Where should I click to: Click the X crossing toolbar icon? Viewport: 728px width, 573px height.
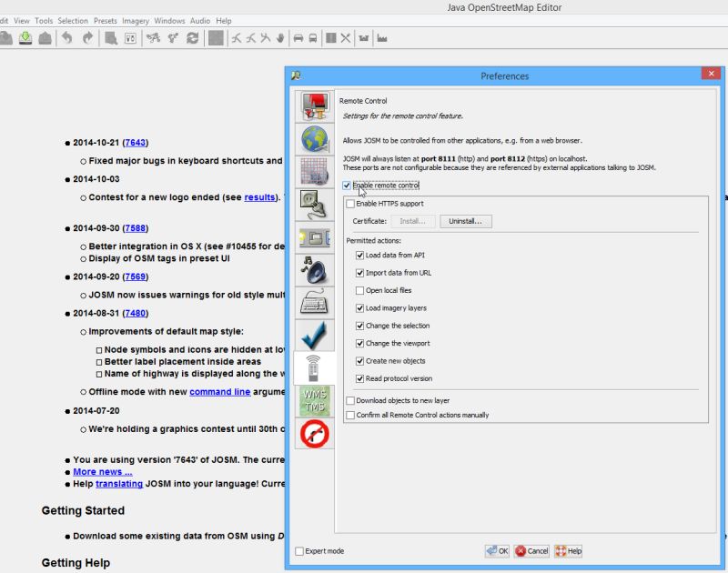(x=346, y=38)
